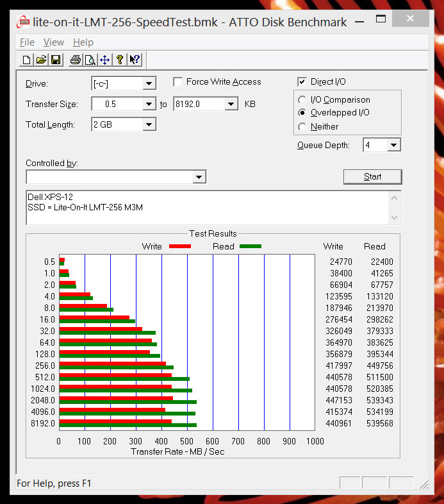This screenshot has width=444, height=504.
Task: Open the View menu
Action: tap(54, 42)
